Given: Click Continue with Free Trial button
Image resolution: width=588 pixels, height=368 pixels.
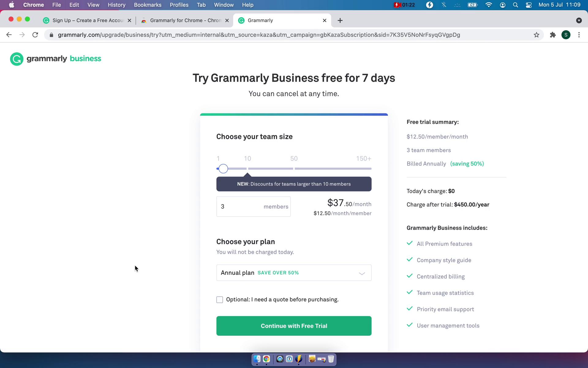Looking at the screenshot, I should [294, 326].
